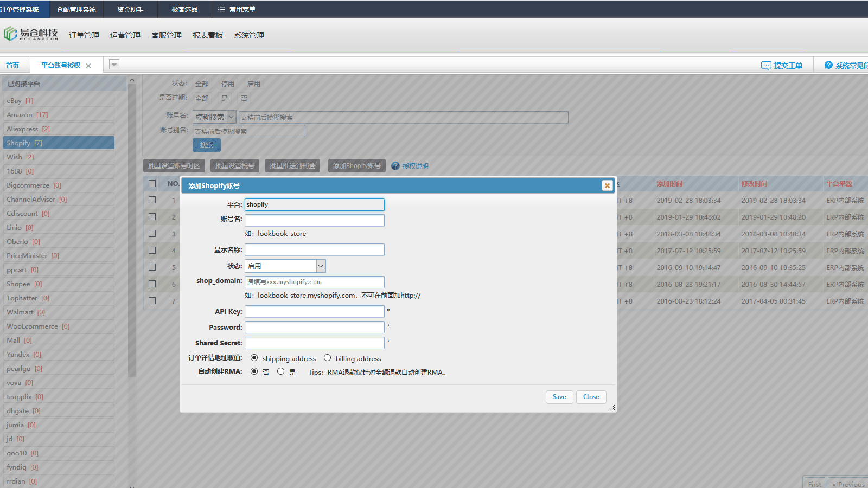Viewport: 868px width, 488px height.
Task: Choose 是 for 自动创建RMA
Action: pos(280,371)
